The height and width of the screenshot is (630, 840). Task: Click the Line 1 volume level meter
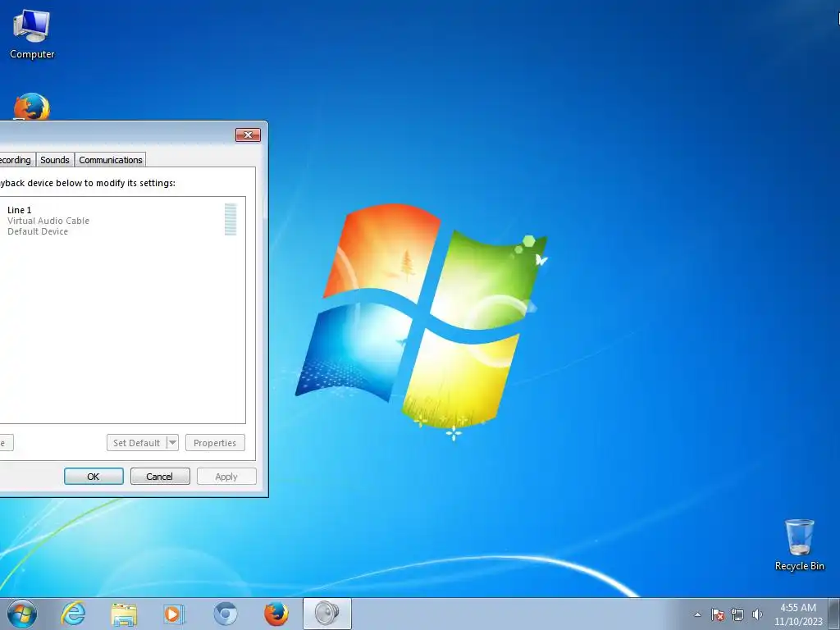231,219
